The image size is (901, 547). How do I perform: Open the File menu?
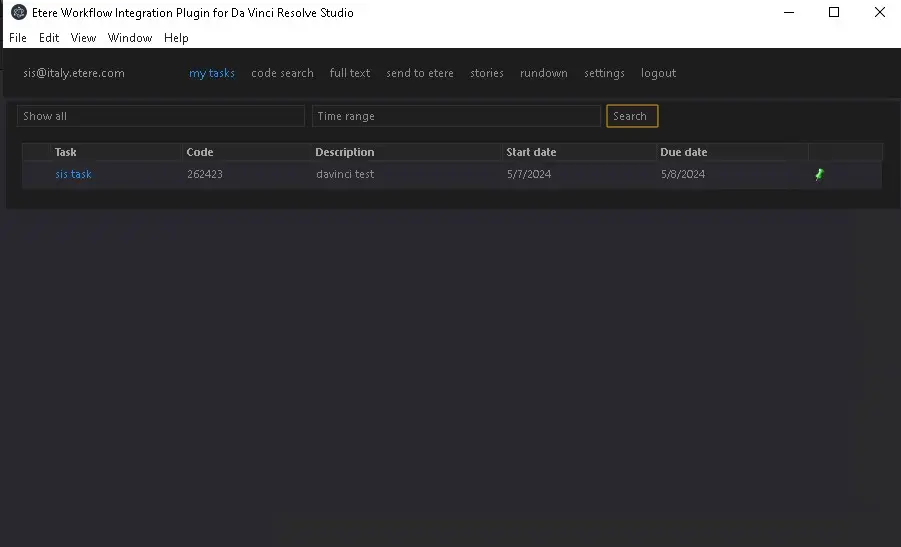pos(17,38)
